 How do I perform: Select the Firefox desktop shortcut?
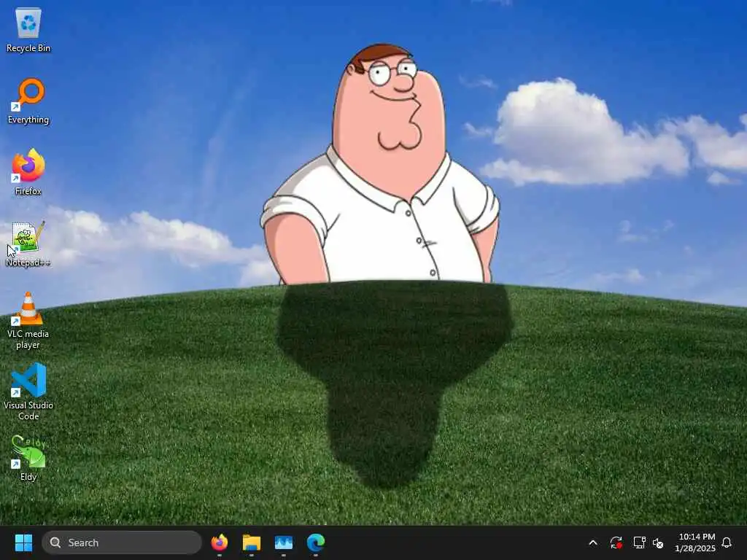pyautogui.click(x=28, y=172)
